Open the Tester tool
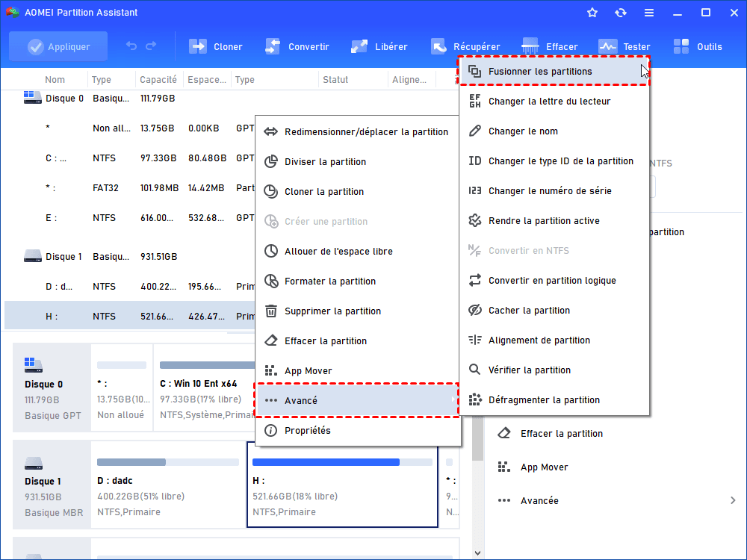This screenshot has height=560, width=747. [608, 46]
